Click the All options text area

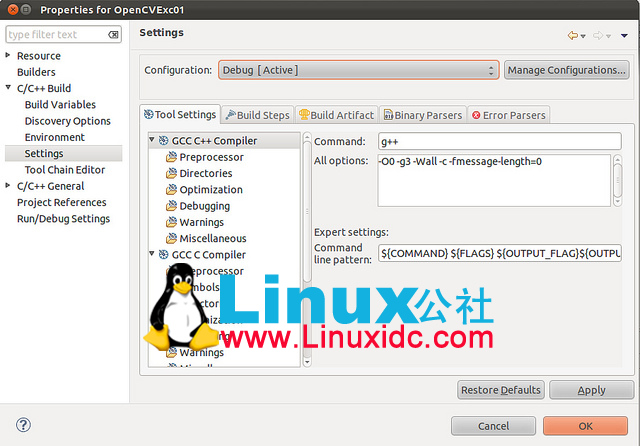494,180
